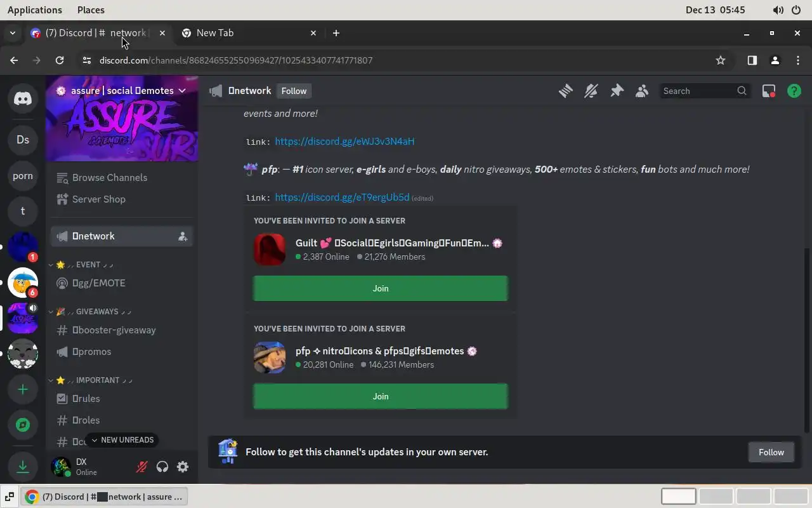Image resolution: width=812 pixels, height=508 pixels.
Task: Open the grey bear-face server icon
Action: click(23, 354)
